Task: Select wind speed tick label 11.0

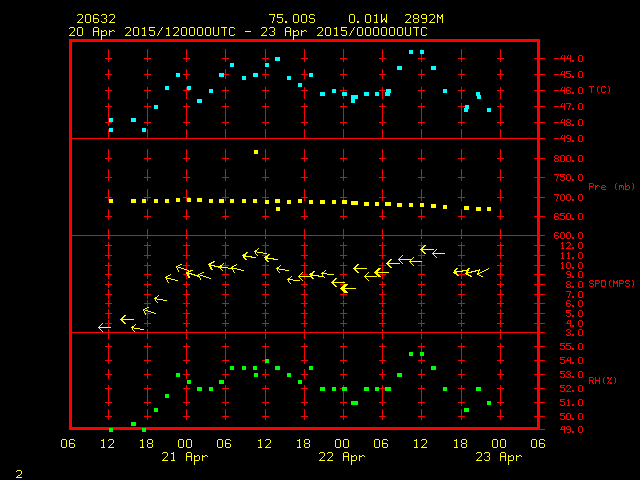Action: point(571,256)
